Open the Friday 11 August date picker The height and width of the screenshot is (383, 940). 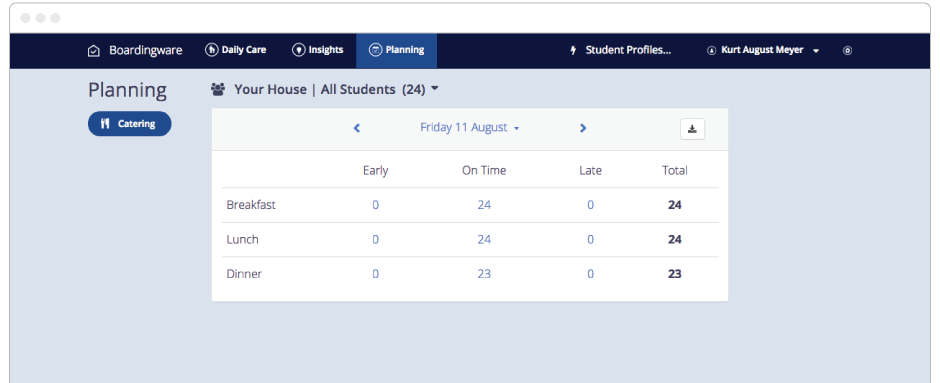tap(469, 128)
